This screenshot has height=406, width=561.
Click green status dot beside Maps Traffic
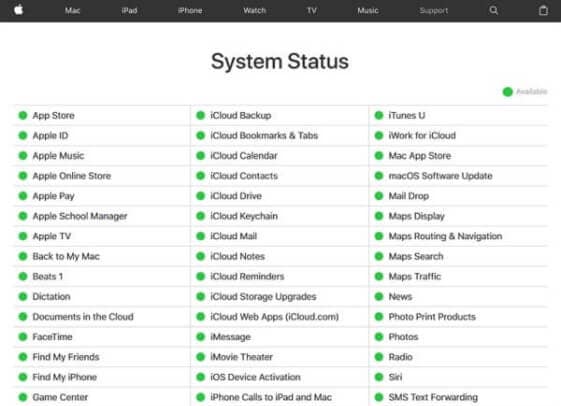point(379,276)
